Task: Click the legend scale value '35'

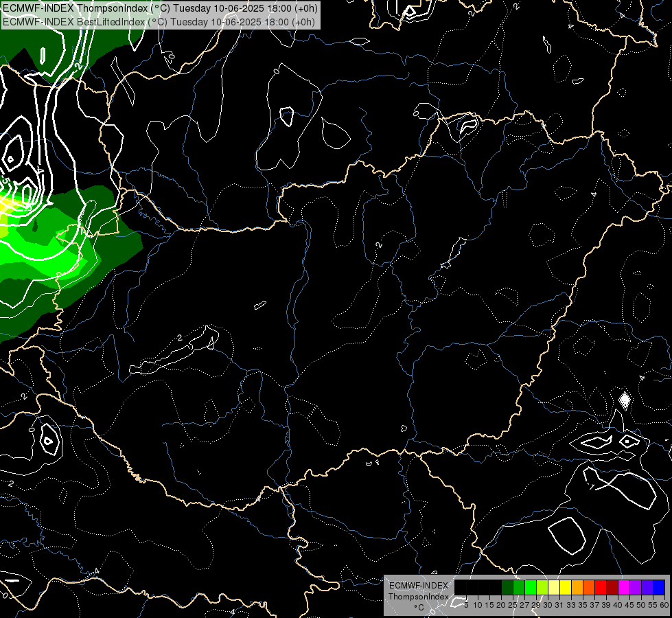Action: [583, 605]
